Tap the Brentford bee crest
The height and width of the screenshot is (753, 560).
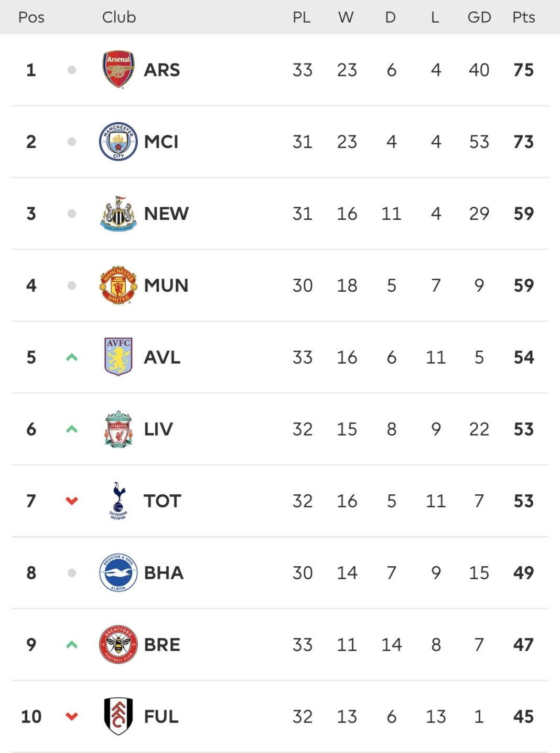119,644
